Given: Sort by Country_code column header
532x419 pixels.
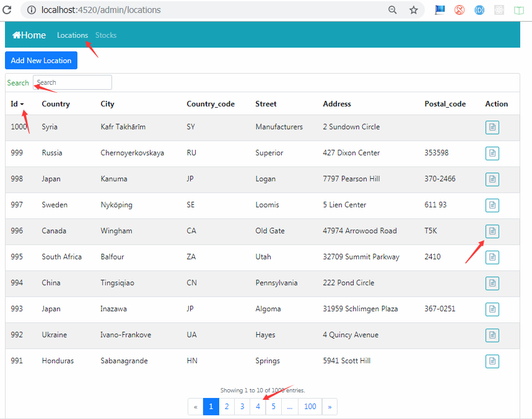Looking at the screenshot, I should [211, 104].
